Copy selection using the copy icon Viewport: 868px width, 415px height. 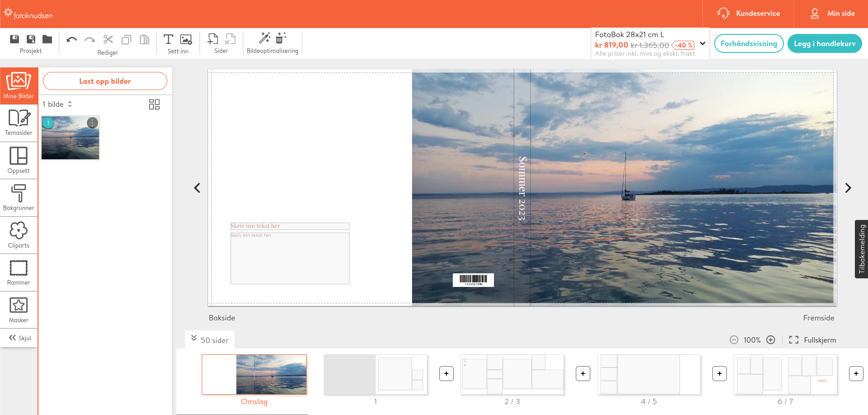coord(127,39)
